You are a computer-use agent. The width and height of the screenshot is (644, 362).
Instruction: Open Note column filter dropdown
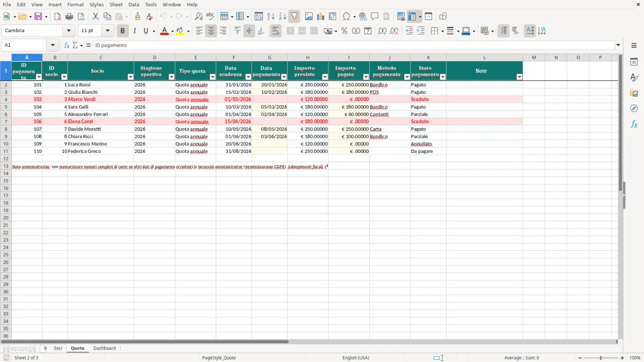pyautogui.click(x=519, y=77)
